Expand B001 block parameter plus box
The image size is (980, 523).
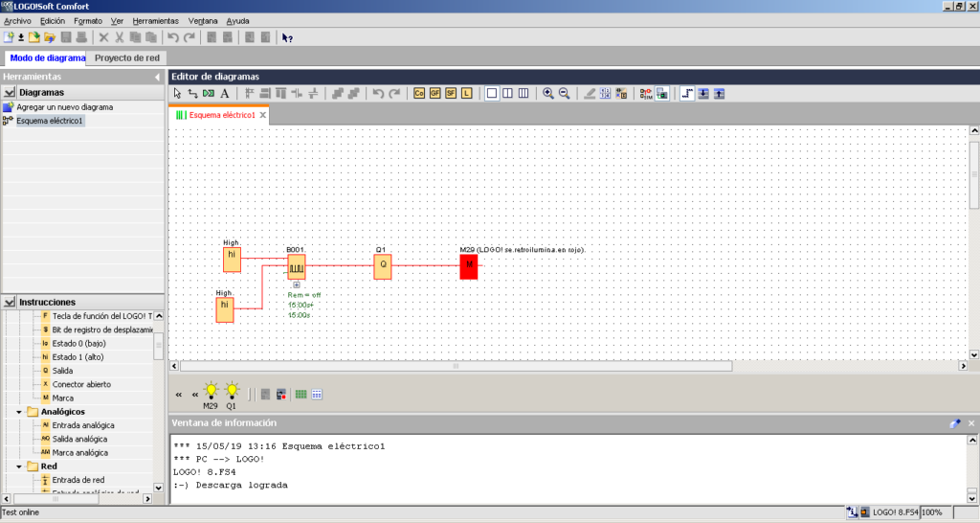(x=297, y=284)
